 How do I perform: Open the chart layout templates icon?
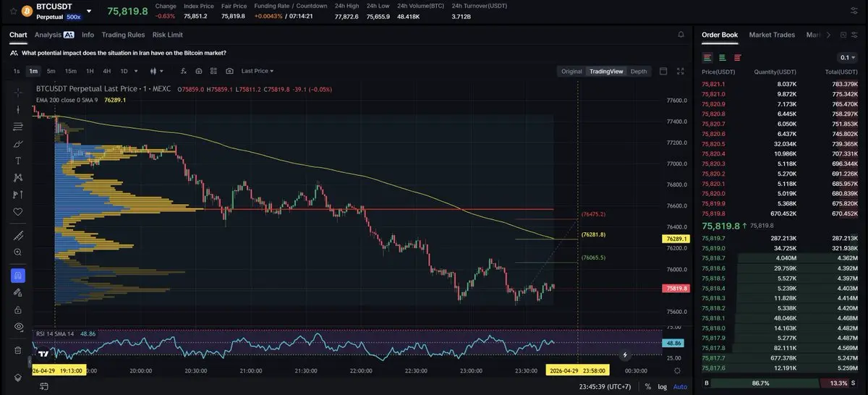coord(214,71)
